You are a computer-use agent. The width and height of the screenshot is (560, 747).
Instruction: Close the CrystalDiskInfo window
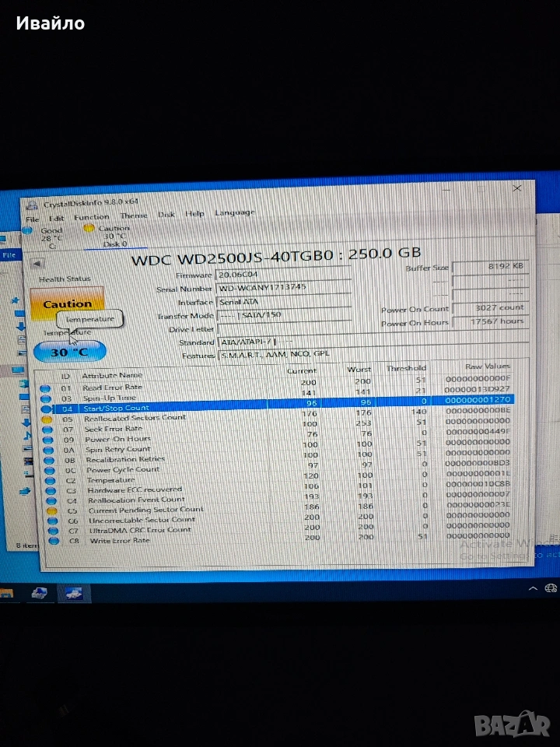pos(517,188)
